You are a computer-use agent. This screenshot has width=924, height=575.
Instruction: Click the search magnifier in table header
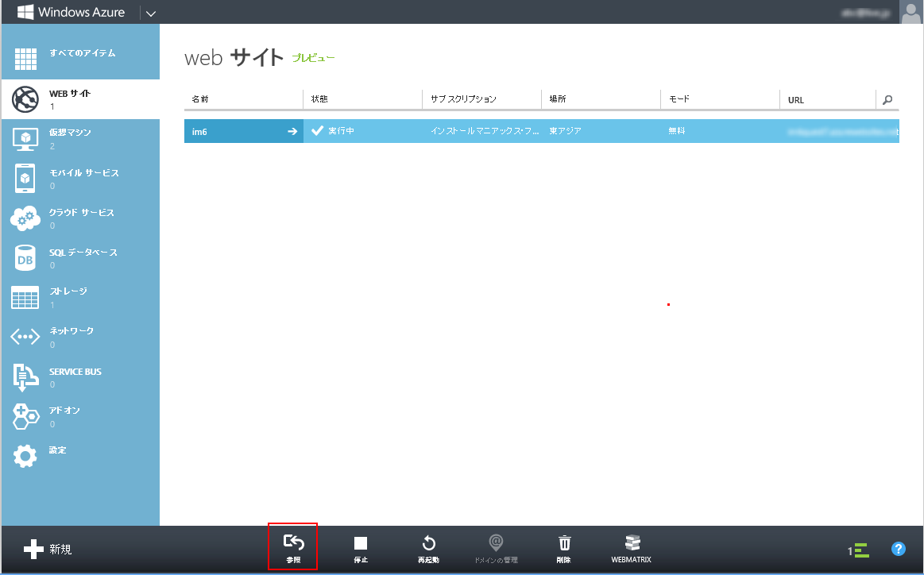tap(887, 99)
